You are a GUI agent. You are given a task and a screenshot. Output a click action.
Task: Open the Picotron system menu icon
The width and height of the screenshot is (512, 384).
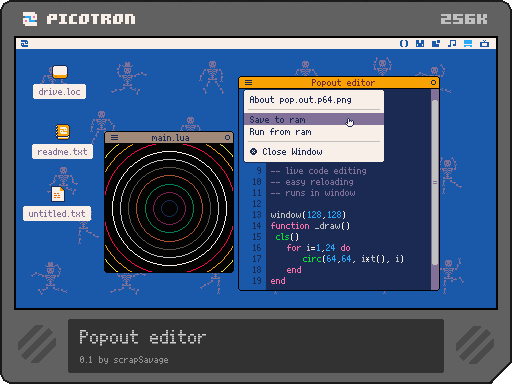(x=25, y=44)
